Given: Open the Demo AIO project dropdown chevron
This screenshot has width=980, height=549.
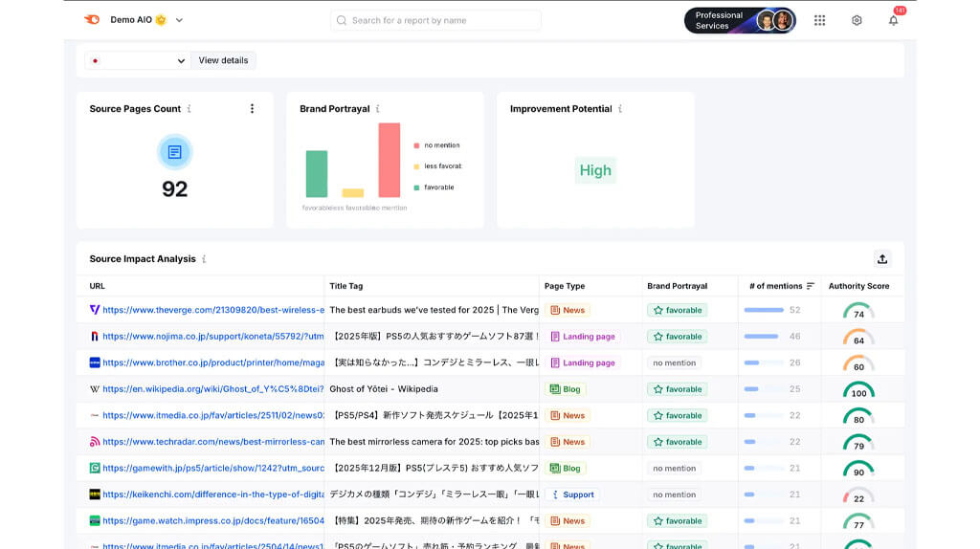Looking at the screenshot, I should pyautogui.click(x=179, y=20).
